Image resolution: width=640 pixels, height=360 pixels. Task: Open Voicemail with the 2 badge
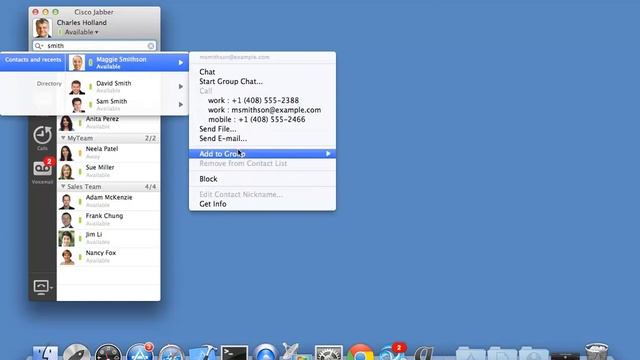42,168
